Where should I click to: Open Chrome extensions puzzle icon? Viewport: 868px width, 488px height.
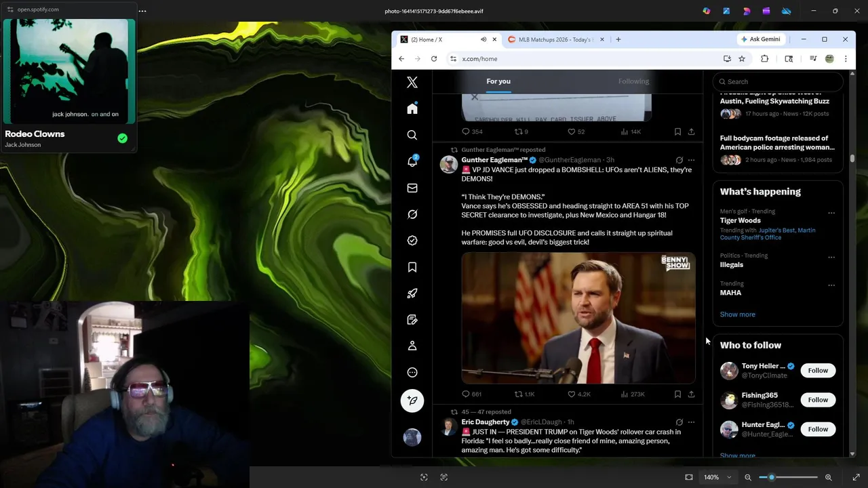764,59
